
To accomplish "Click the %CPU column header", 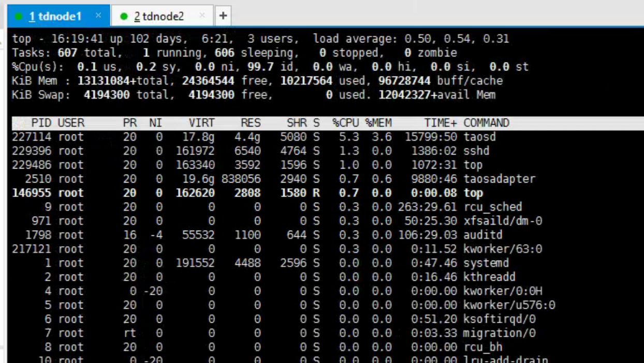I will pos(345,123).
